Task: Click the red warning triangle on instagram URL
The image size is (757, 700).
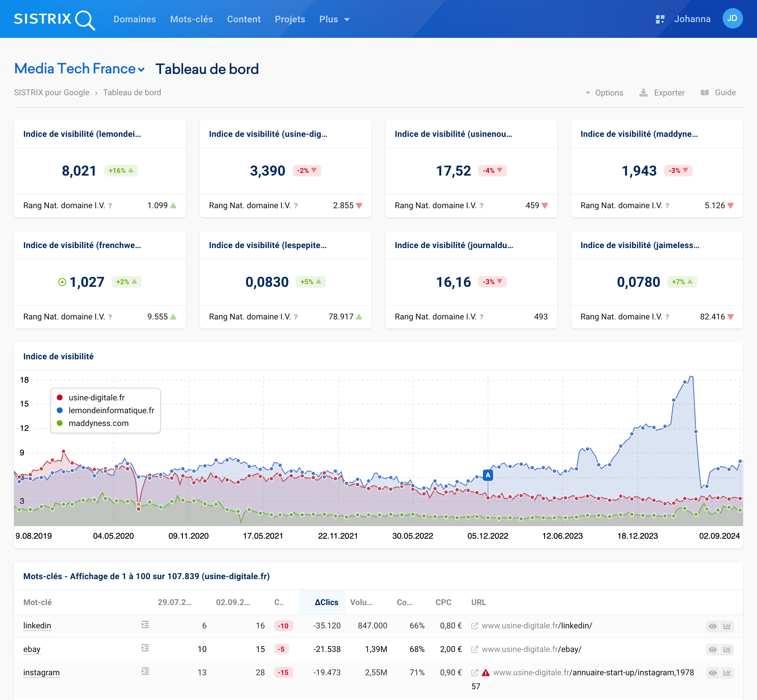Action: [486, 673]
